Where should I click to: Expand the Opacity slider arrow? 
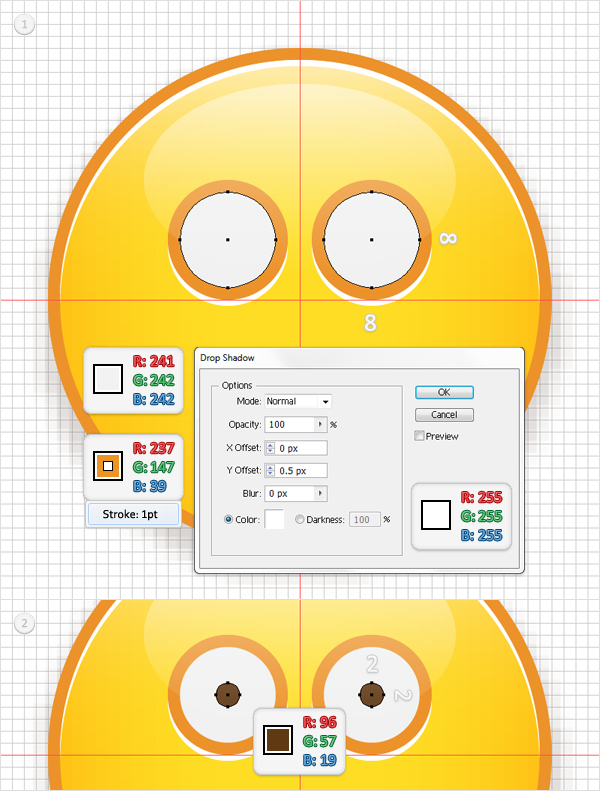tap(321, 424)
